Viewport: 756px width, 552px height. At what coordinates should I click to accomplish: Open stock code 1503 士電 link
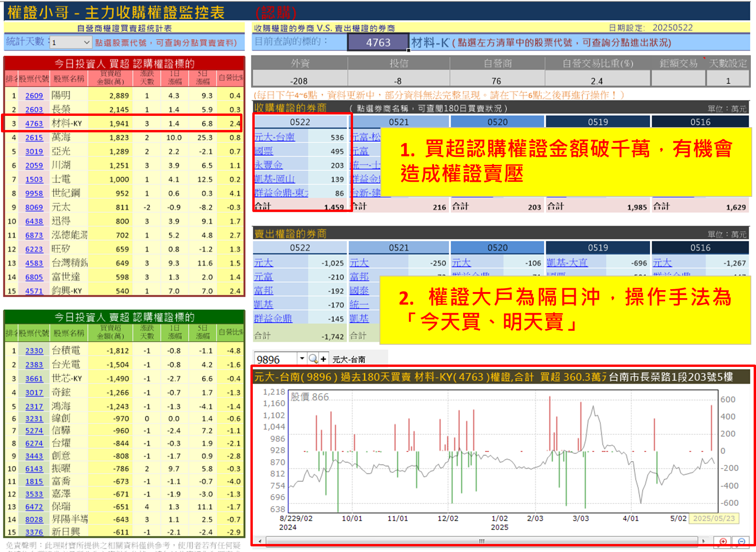pyautogui.click(x=34, y=179)
